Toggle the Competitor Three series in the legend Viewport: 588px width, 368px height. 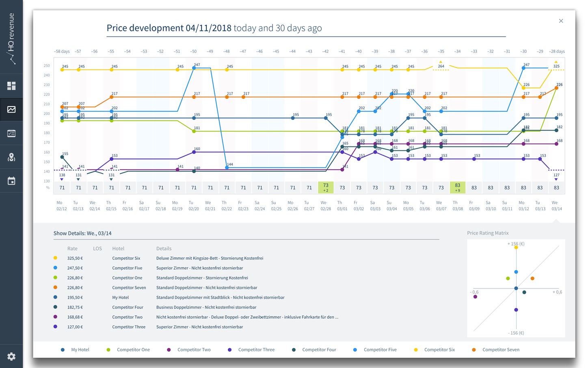coord(251,350)
